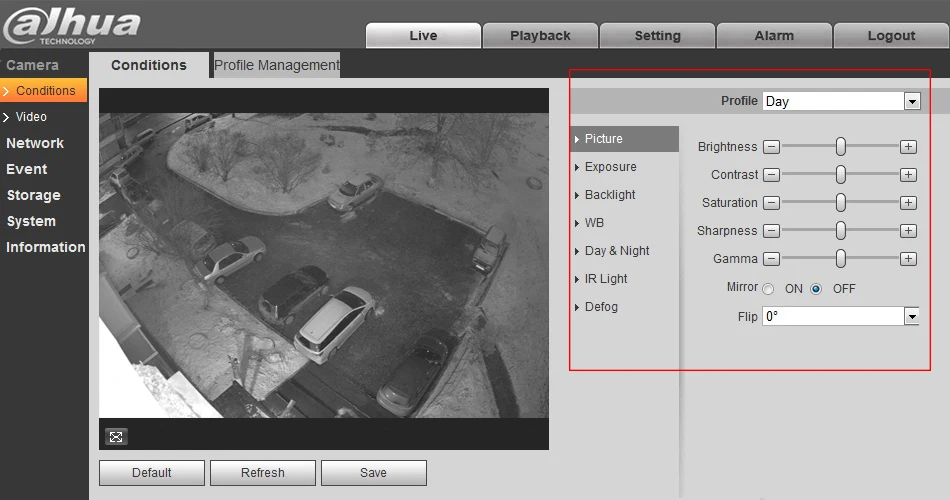Open the Flip angle dropdown

pyautogui.click(x=840, y=316)
